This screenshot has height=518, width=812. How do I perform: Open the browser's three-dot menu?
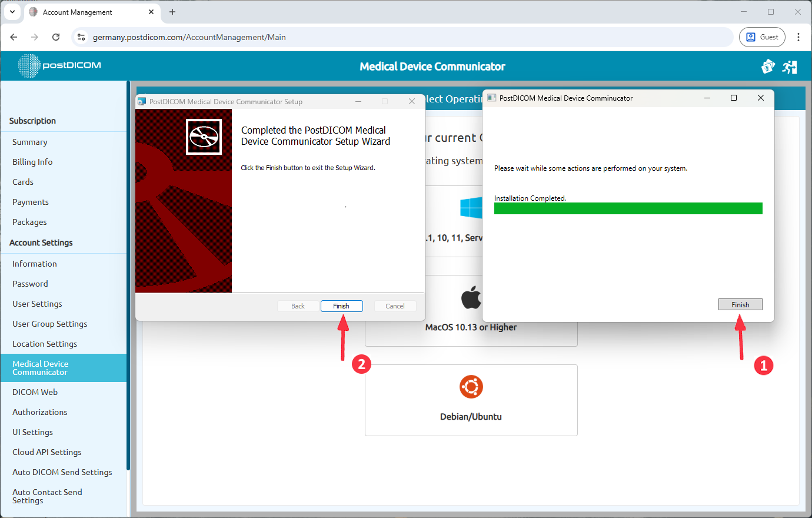coord(798,36)
